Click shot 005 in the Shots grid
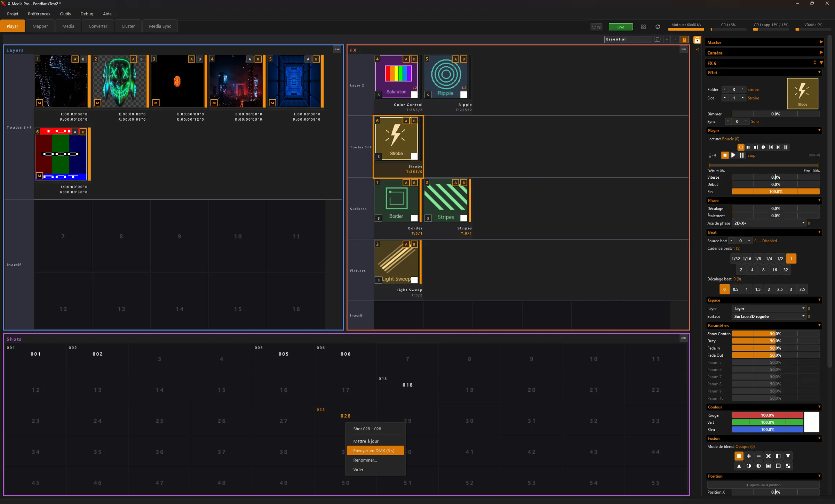This screenshot has width=835, height=504. pyautogui.click(x=284, y=359)
